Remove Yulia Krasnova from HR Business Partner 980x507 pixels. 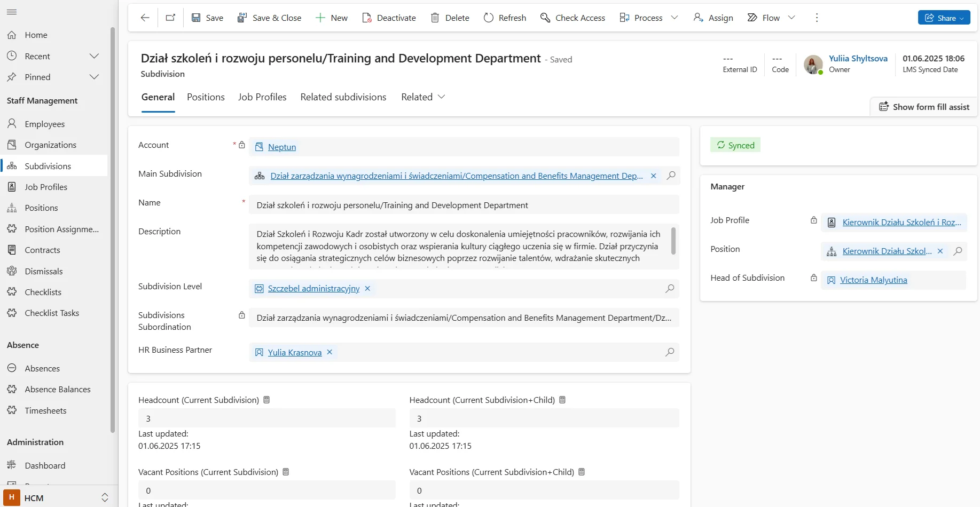(330, 352)
